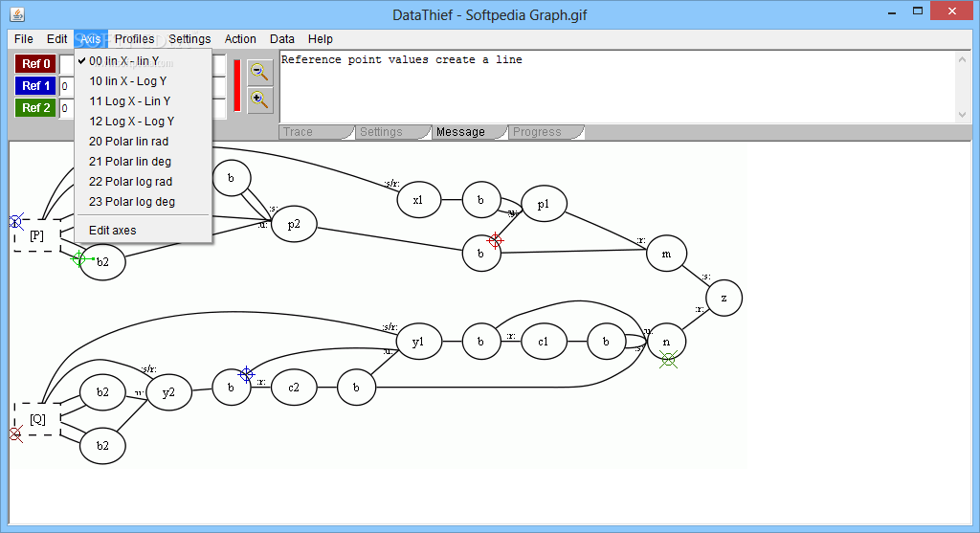Select the red crosshair marker near p1
The image size is (980, 533).
(x=495, y=240)
